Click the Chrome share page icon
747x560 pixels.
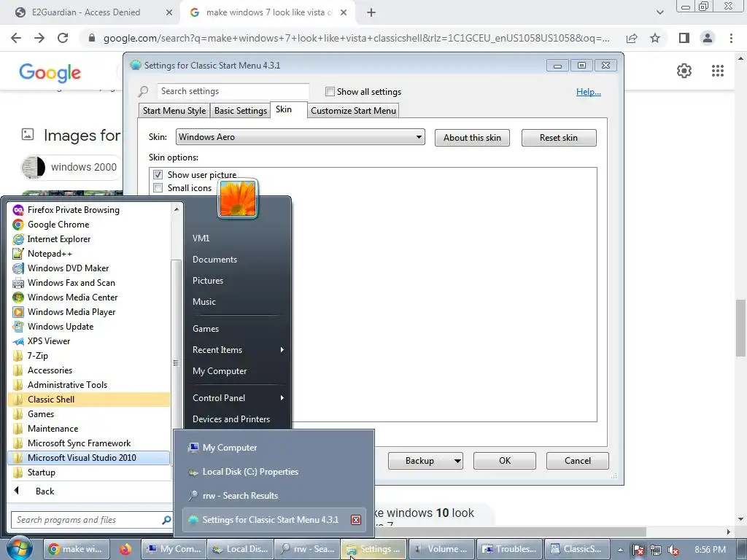pyautogui.click(x=632, y=38)
